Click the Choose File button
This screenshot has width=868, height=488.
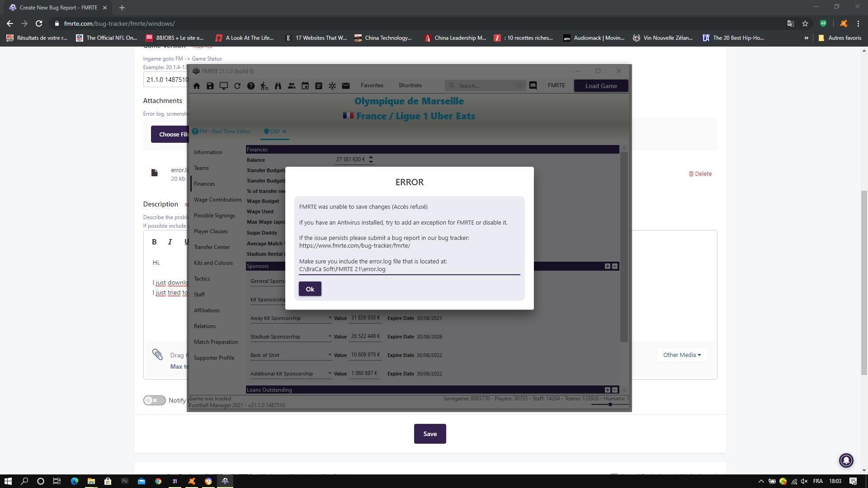[x=170, y=134]
